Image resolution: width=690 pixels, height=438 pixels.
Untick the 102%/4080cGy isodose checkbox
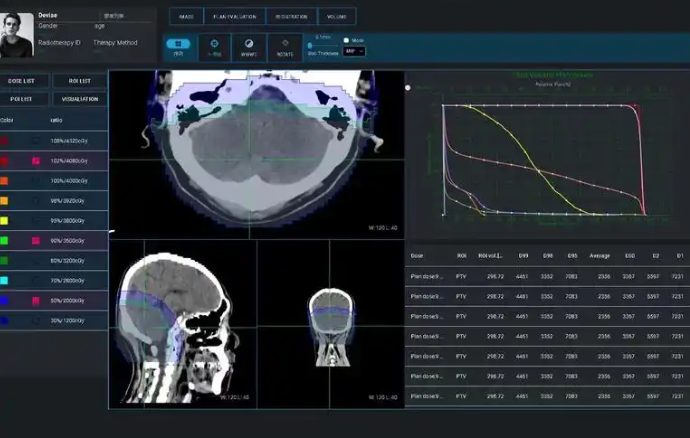tap(36, 161)
